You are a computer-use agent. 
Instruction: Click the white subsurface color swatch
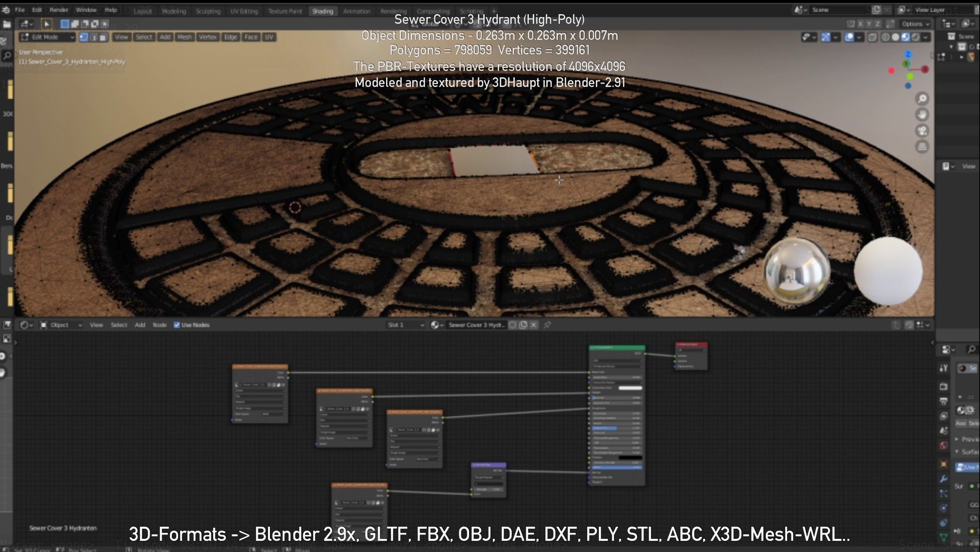pos(630,388)
